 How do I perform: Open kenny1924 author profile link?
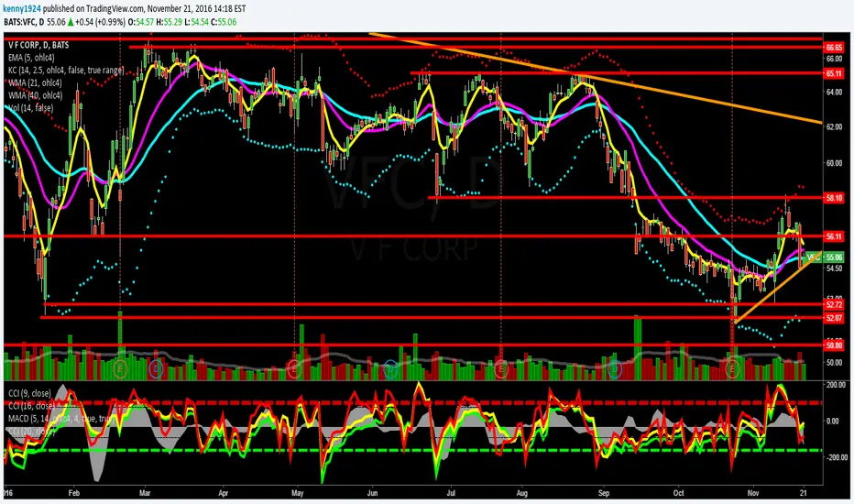coord(21,9)
